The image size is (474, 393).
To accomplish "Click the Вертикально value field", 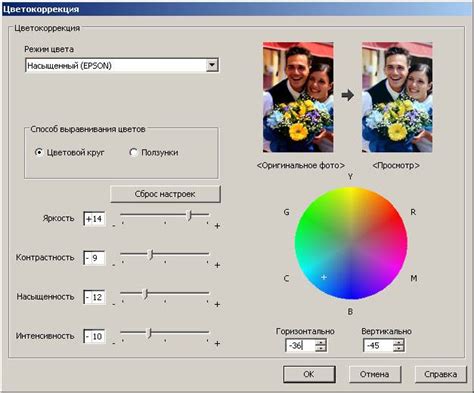I will [x=378, y=345].
